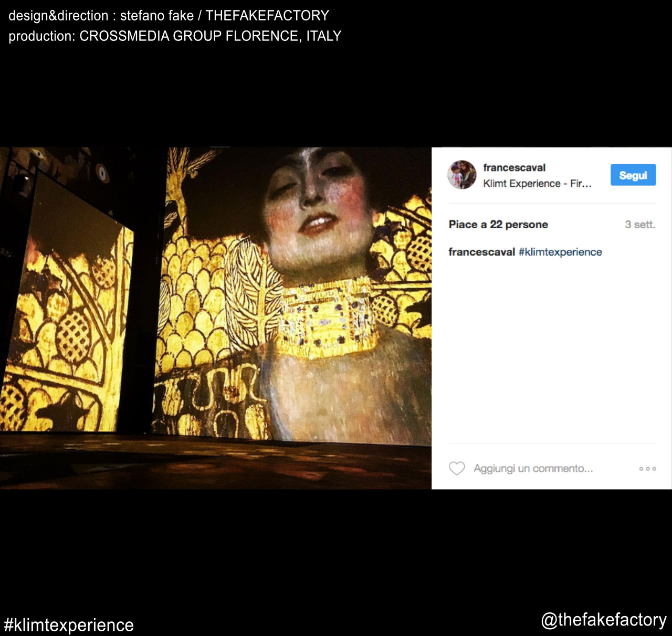View who liked via Piace a 22 persone
Screen dimensions: 672x636
tap(498, 225)
